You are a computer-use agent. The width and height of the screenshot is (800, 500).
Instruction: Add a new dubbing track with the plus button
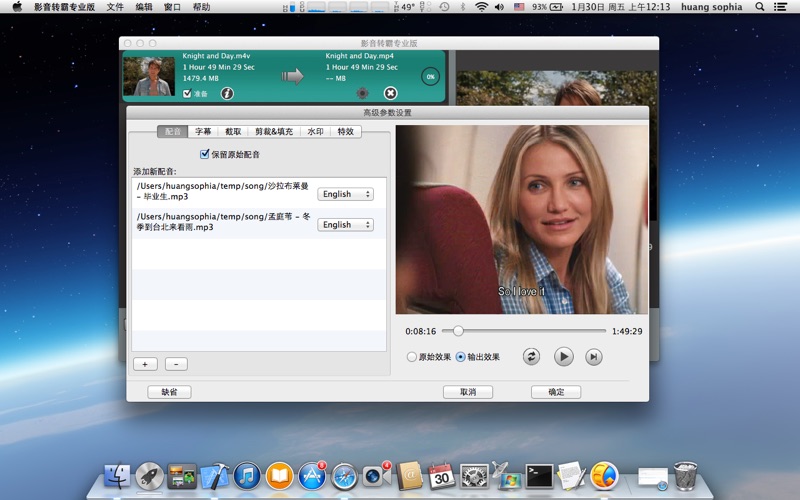click(145, 364)
